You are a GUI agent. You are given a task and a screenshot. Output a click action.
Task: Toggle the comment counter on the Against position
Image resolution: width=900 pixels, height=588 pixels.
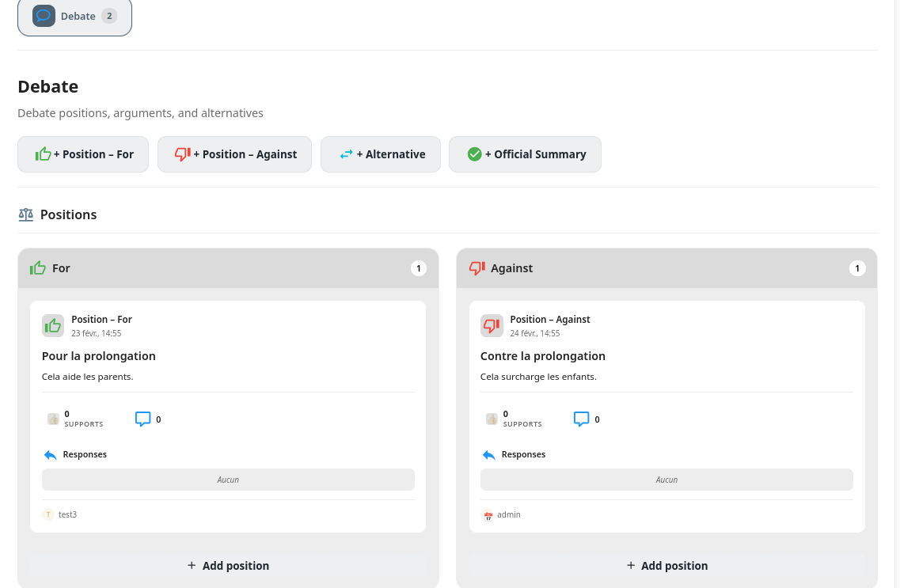581,418
